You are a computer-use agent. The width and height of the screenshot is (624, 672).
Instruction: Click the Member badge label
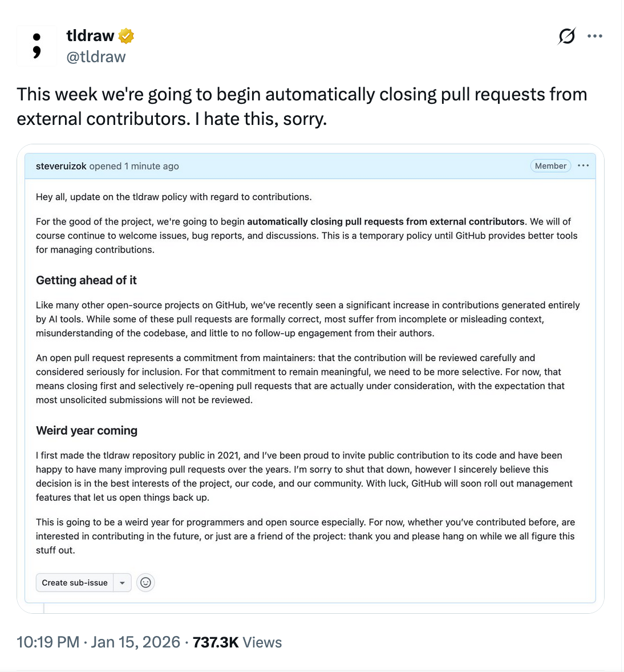[x=550, y=166]
